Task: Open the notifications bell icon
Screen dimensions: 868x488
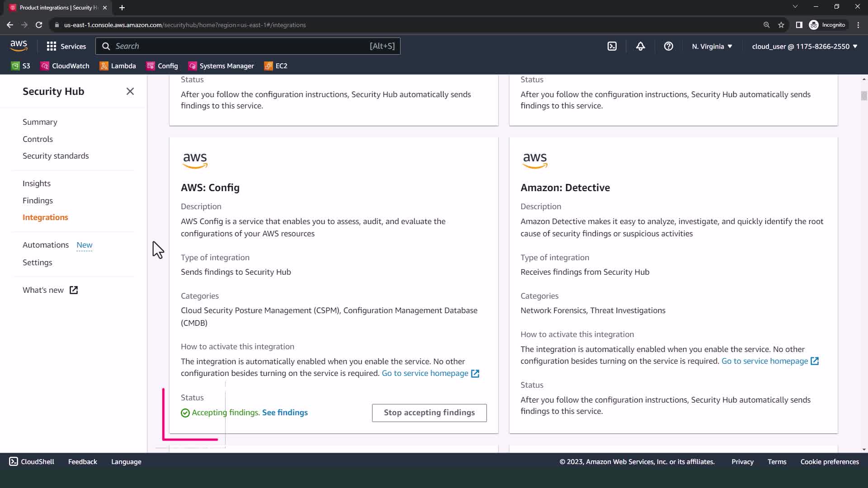Action: coord(640,46)
